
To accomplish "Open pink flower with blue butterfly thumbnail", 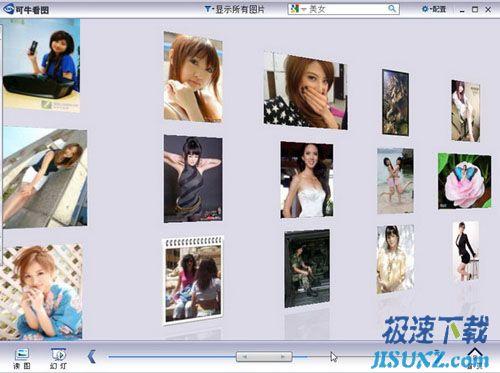I will coord(464,181).
